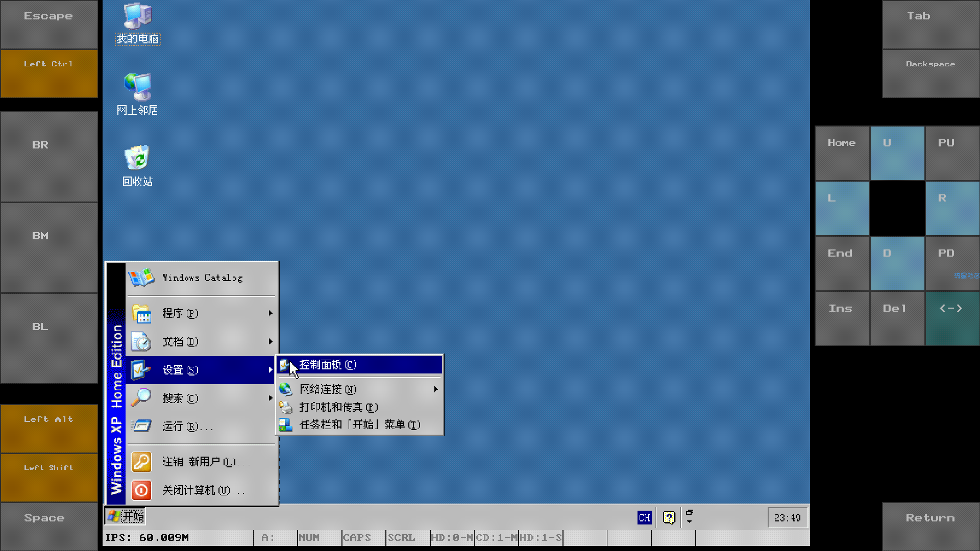Image resolution: width=980 pixels, height=551 pixels.
Task: Open the 我的电脑 desktop icon
Action: [137, 23]
